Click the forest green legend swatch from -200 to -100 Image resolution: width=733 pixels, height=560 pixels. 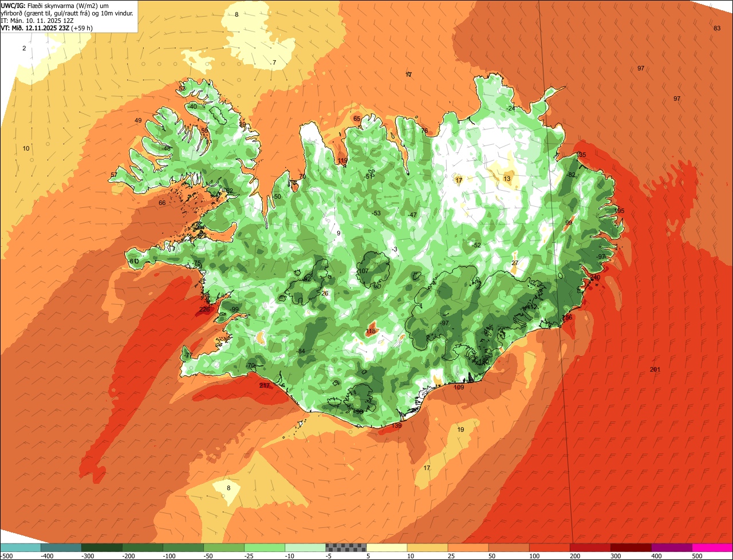pos(143,547)
